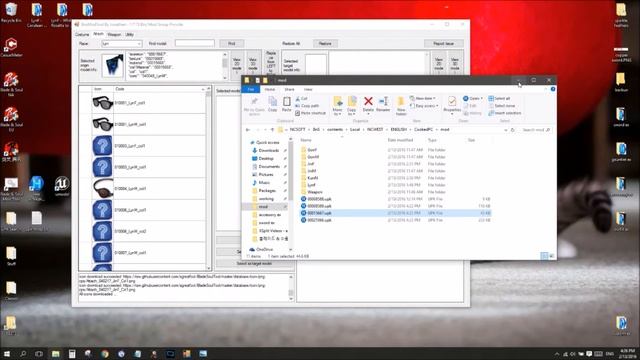Click Select as target model button

pyautogui.click(x=254, y=264)
